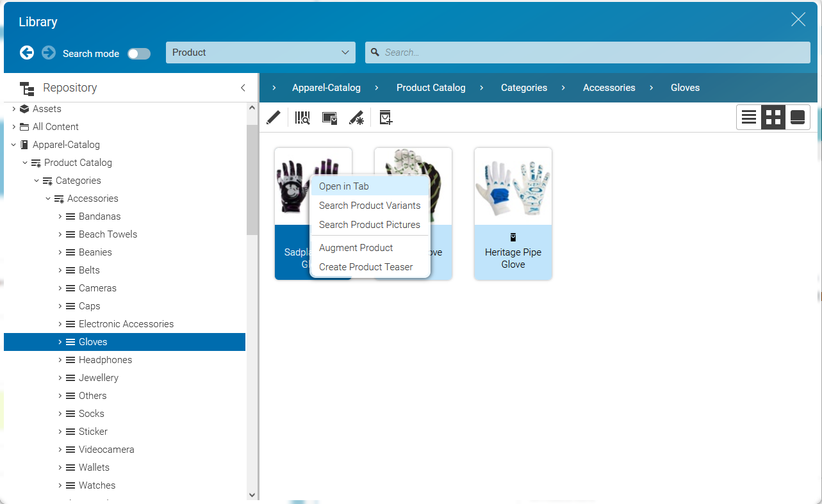The image size is (822, 504).
Task: Toggle the Search mode switch
Action: (x=139, y=54)
